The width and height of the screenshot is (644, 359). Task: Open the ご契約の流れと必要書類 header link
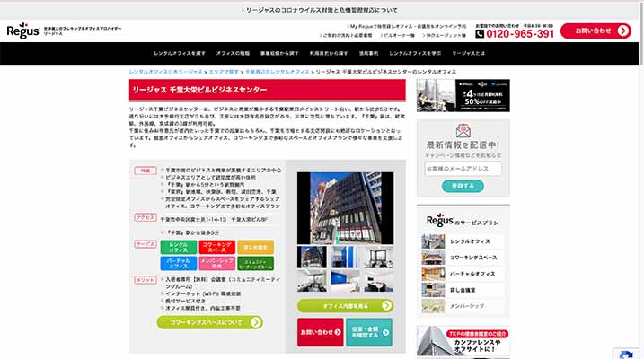[346, 35]
